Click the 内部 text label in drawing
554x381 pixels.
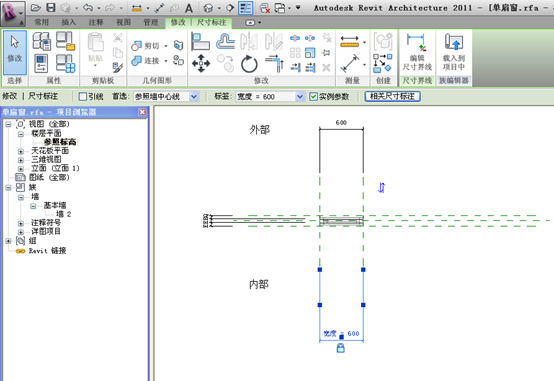(259, 284)
